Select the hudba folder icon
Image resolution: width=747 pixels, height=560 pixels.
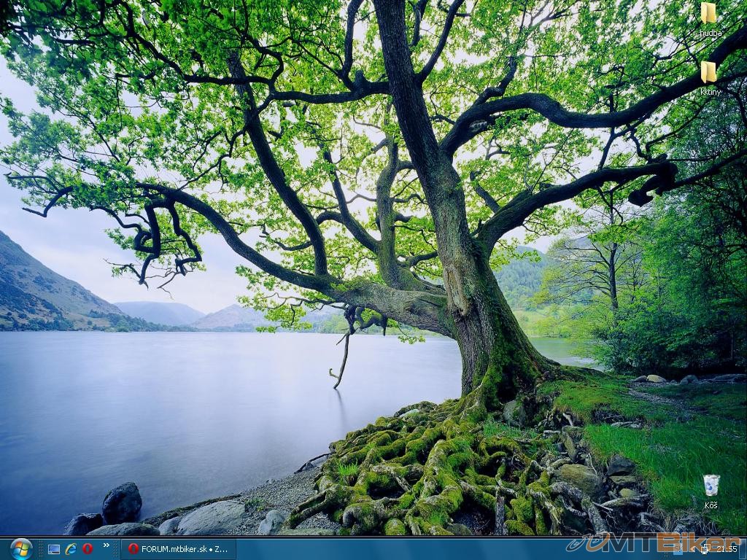click(x=708, y=13)
